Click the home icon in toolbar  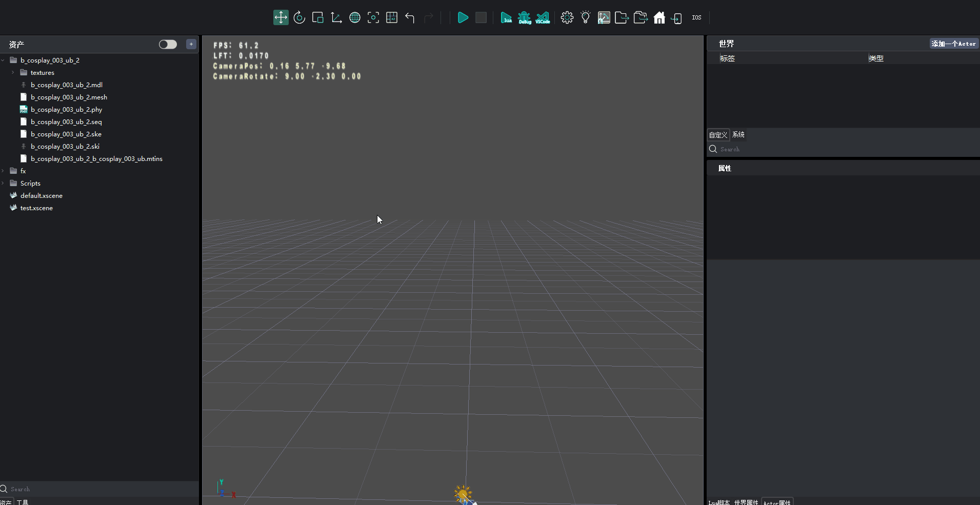[x=659, y=17]
